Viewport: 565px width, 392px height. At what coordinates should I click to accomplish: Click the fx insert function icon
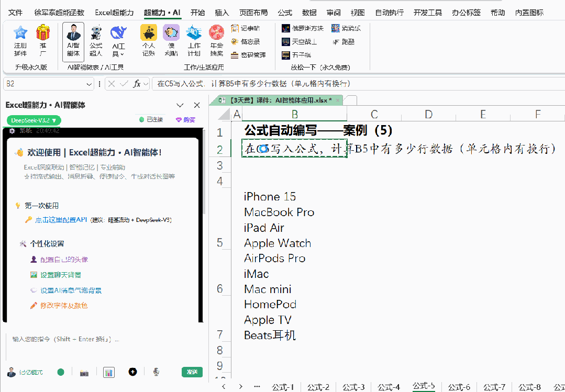pyautogui.click(x=137, y=84)
